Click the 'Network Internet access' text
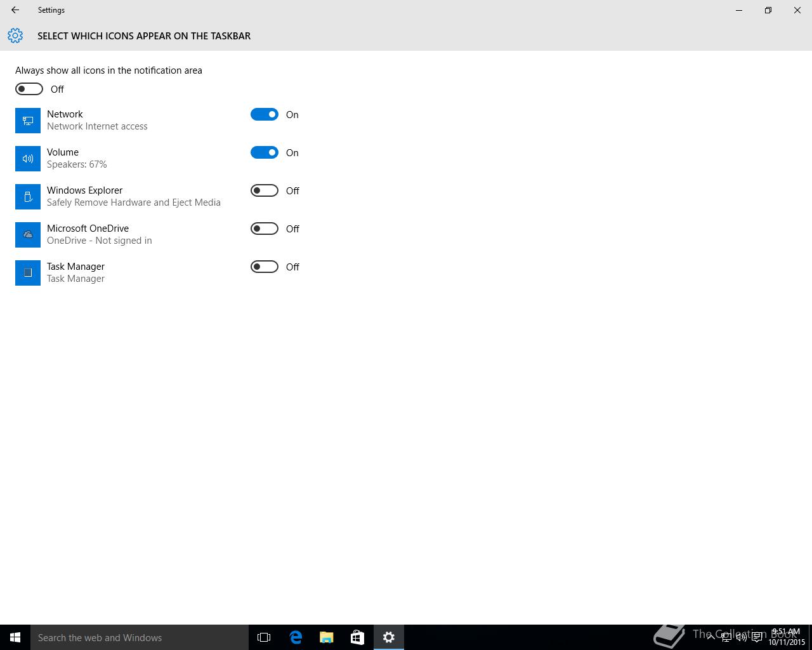 [x=97, y=126]
